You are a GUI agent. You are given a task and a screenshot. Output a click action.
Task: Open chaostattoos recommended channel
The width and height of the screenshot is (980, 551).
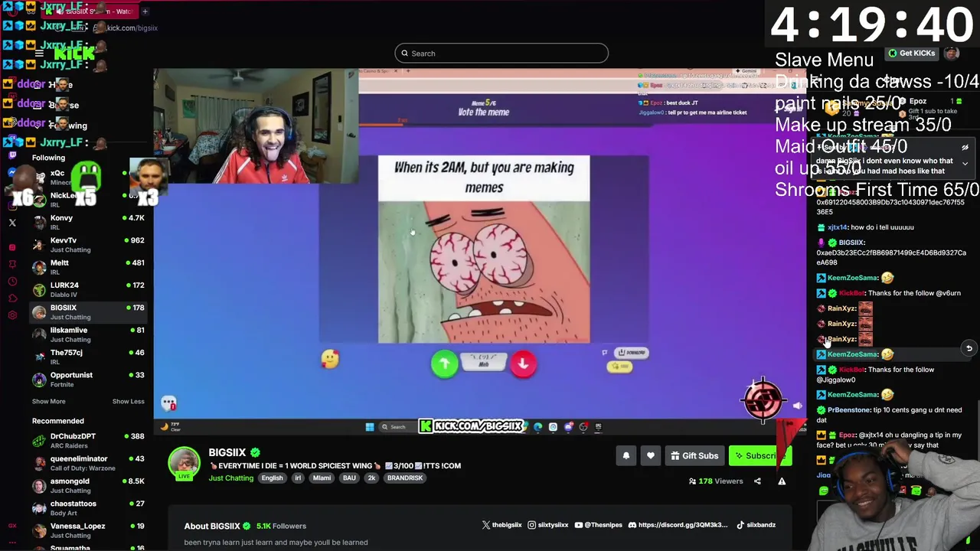tap(88, 508)
